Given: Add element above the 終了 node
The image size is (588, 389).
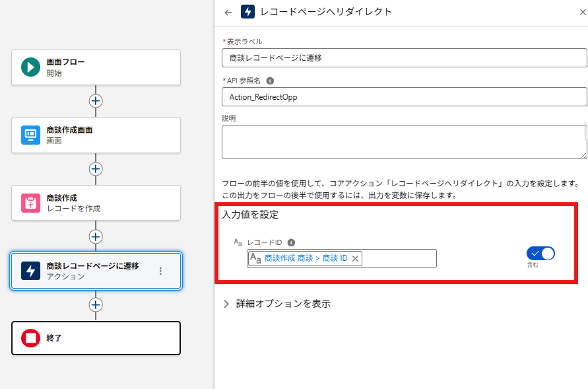Looking at the screenshot, I should [x=96, y=304].
